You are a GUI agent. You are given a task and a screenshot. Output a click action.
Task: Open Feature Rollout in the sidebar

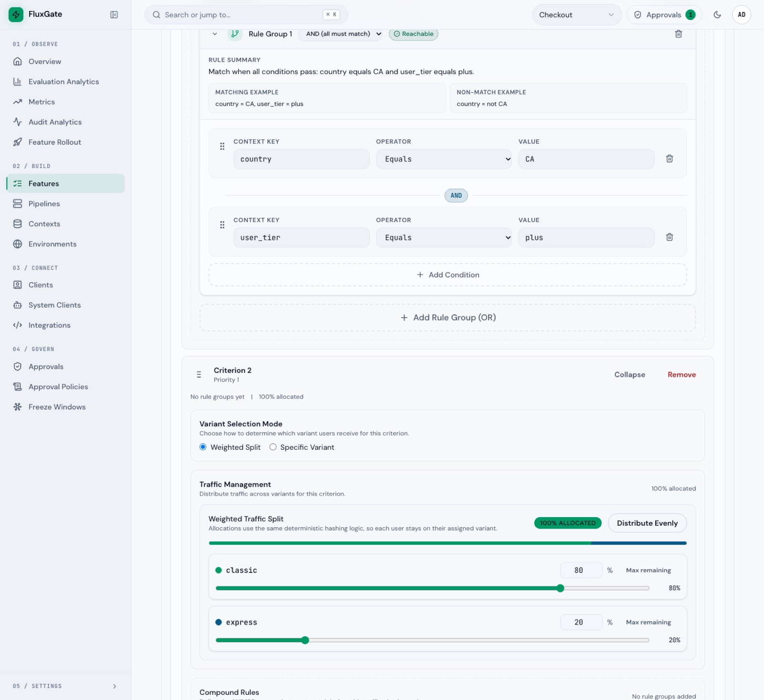pos(65,142)
